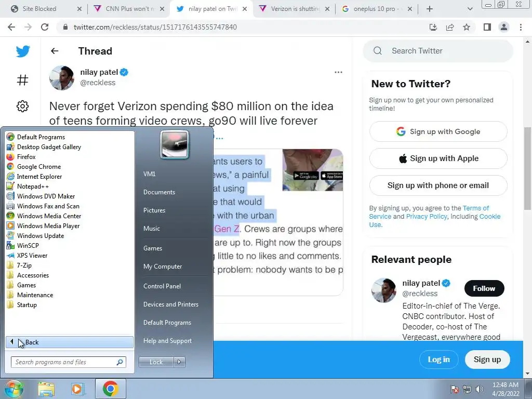Click Sign up in the bottom banner

[x=487, y=360]
